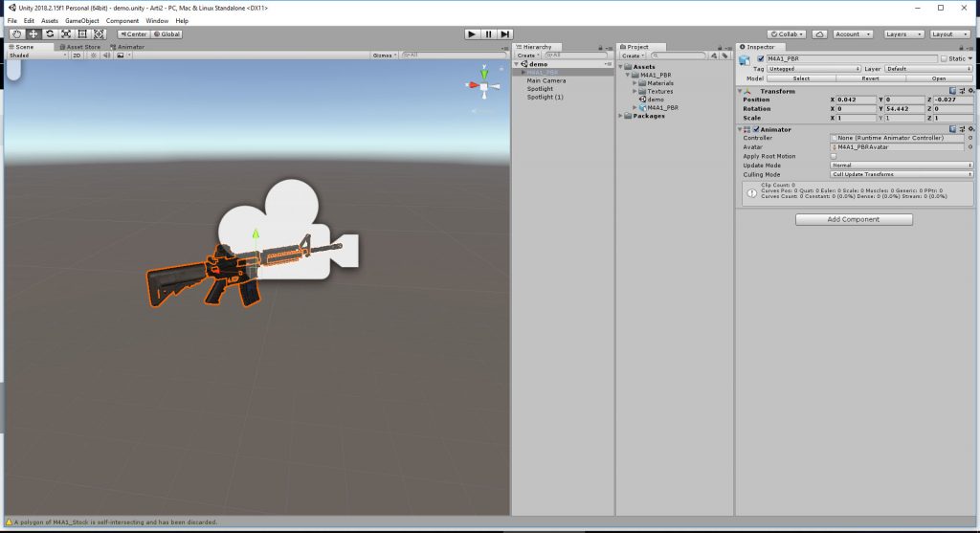
Task: Toggle scene audio icon
Action: point(106,56)
